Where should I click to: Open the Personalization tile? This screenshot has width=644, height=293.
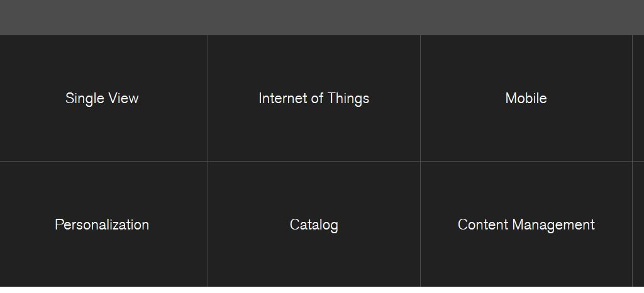(102, 224)
